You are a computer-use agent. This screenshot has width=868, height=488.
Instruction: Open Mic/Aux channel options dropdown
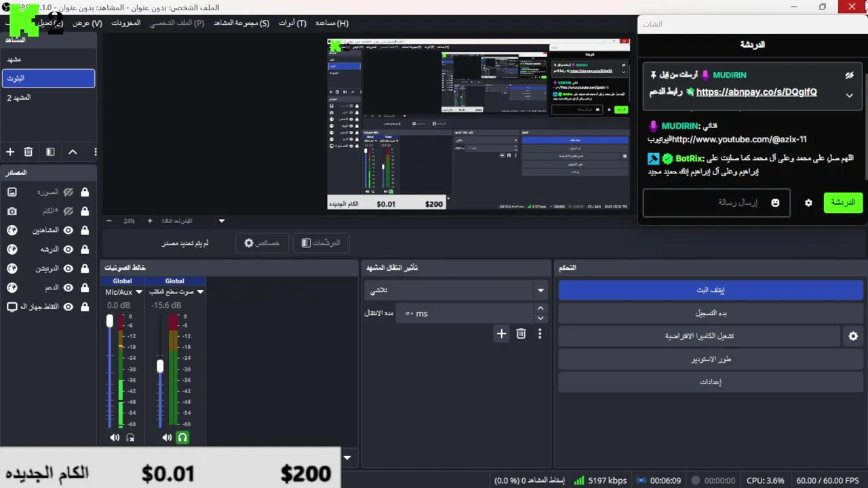pyautogui.click(x=139, y=292)
